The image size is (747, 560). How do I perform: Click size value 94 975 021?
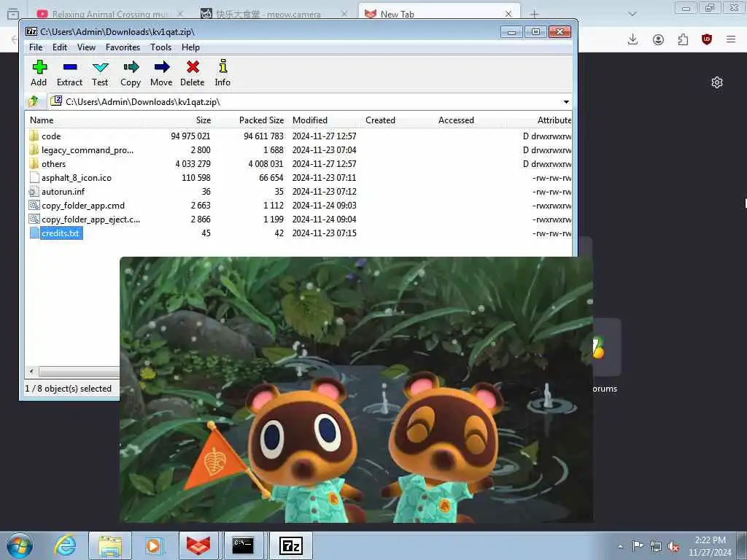click(190, 136)
